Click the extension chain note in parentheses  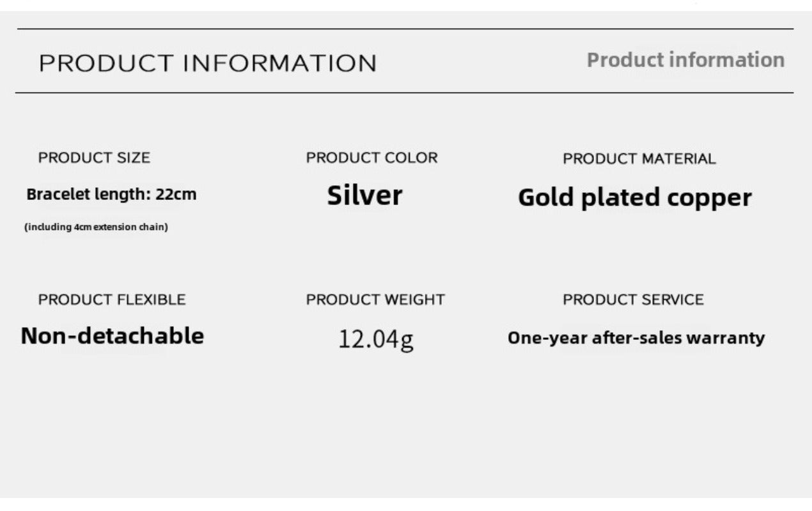pyautogui.click(x=96, y=227)
